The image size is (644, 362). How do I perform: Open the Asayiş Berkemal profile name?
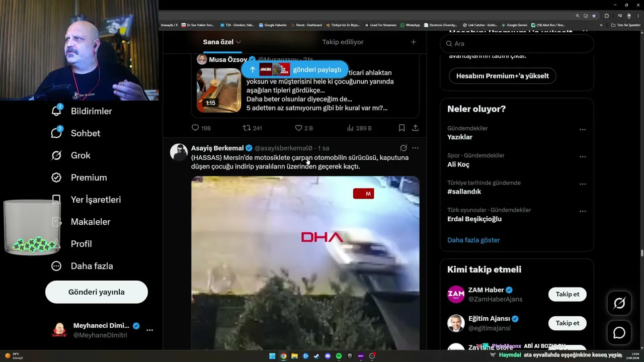point(217,148)
